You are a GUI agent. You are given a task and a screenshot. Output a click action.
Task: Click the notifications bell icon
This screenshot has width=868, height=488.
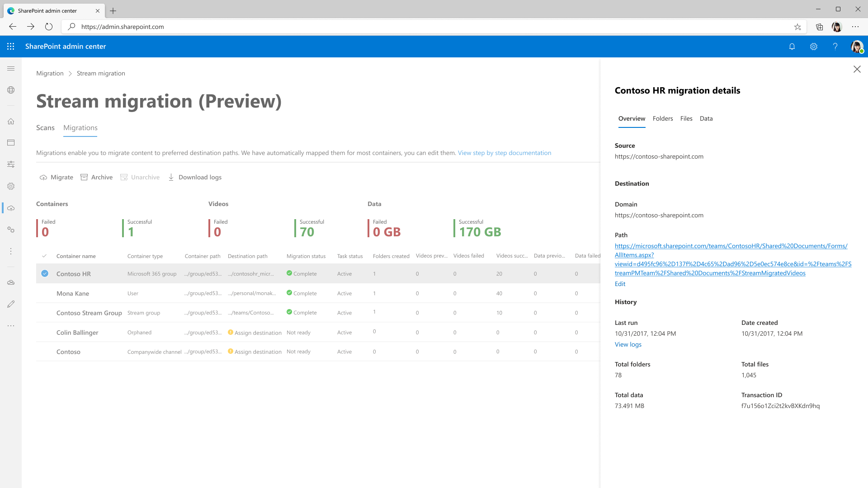coord(792,46)
